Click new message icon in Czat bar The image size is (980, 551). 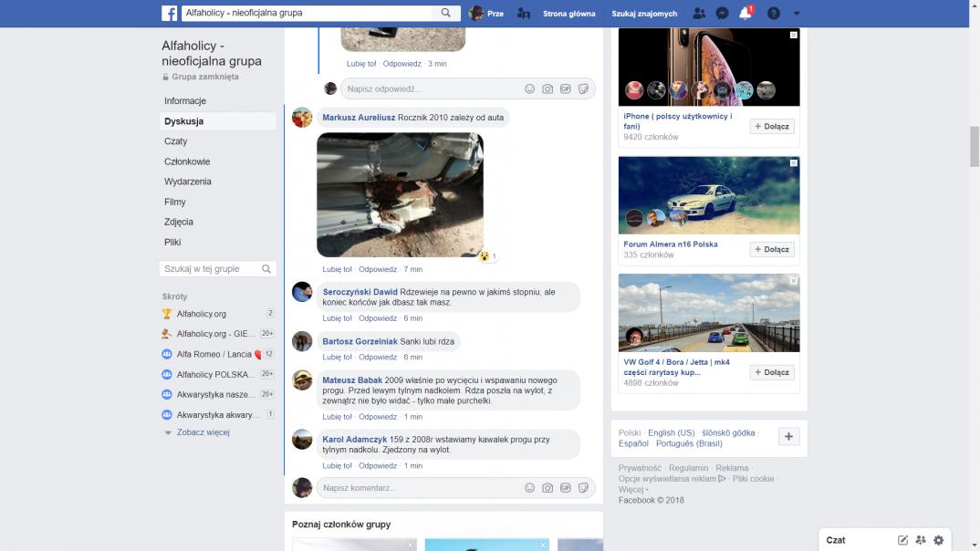point(902,540)
